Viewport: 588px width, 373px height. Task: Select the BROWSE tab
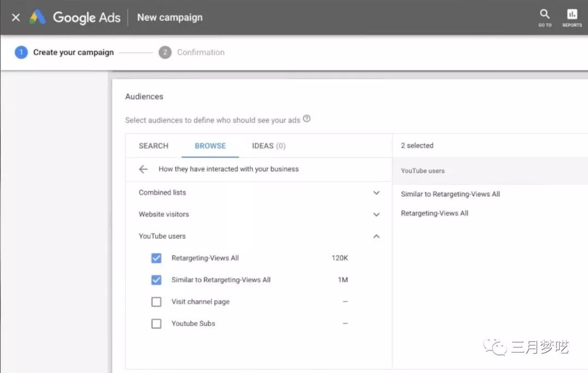coord(210,146)
